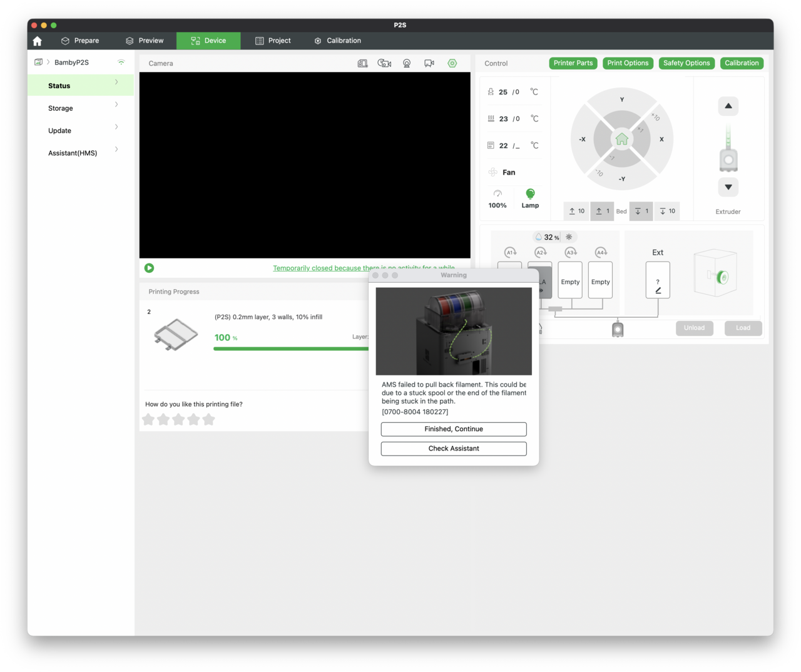Play the camera live stream

coord(150,268)
